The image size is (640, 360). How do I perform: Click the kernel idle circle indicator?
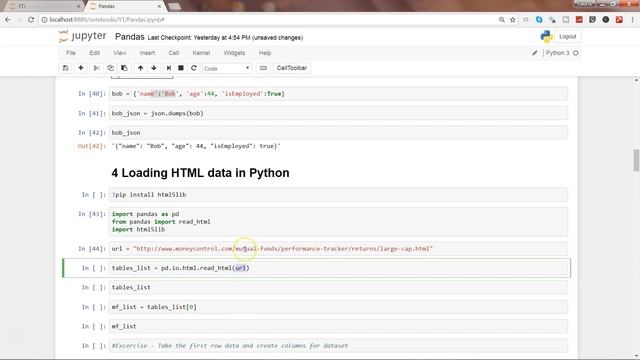576,53
